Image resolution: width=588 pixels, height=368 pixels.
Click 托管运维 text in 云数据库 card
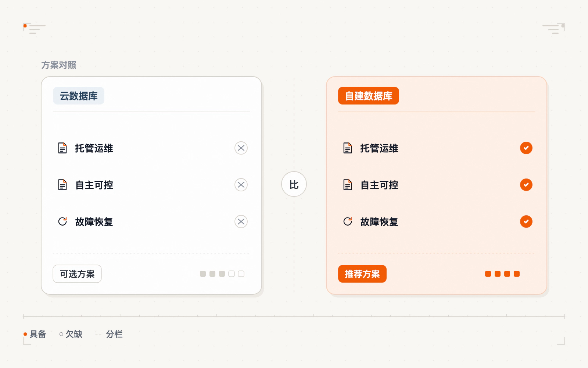[x=94, y=148]
